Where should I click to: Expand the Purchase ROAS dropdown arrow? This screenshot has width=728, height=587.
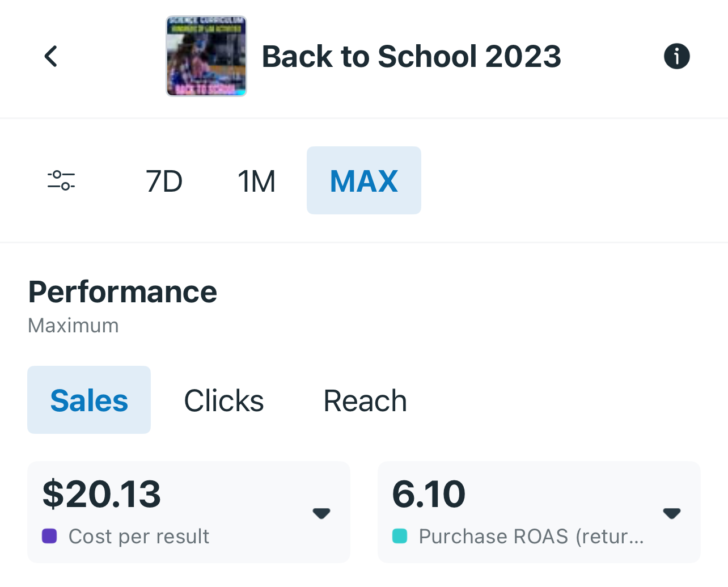click(x=672, y=513)
